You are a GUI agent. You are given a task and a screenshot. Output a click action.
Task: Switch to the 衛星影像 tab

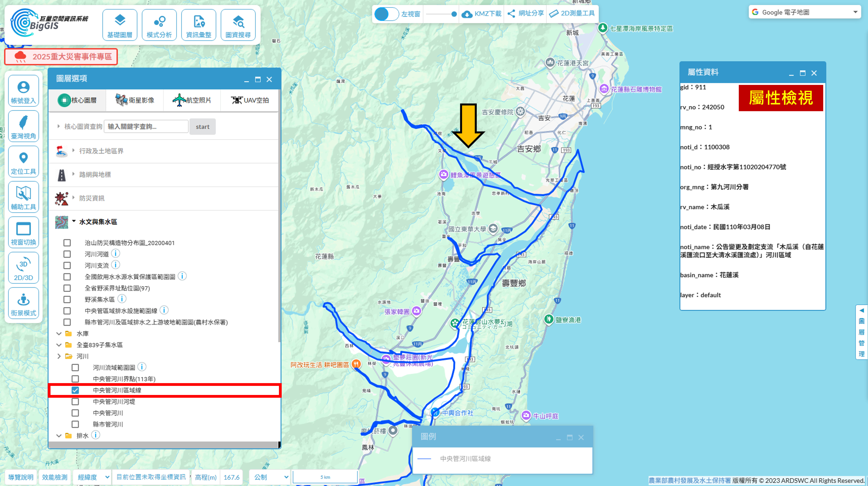point(135,100)
